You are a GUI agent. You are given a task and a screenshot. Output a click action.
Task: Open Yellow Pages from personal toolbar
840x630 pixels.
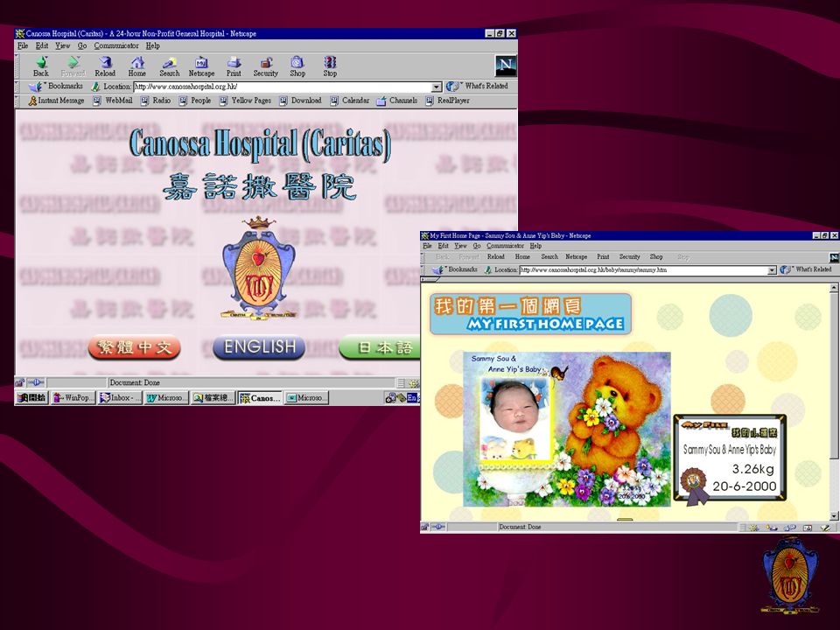[245, 100]
